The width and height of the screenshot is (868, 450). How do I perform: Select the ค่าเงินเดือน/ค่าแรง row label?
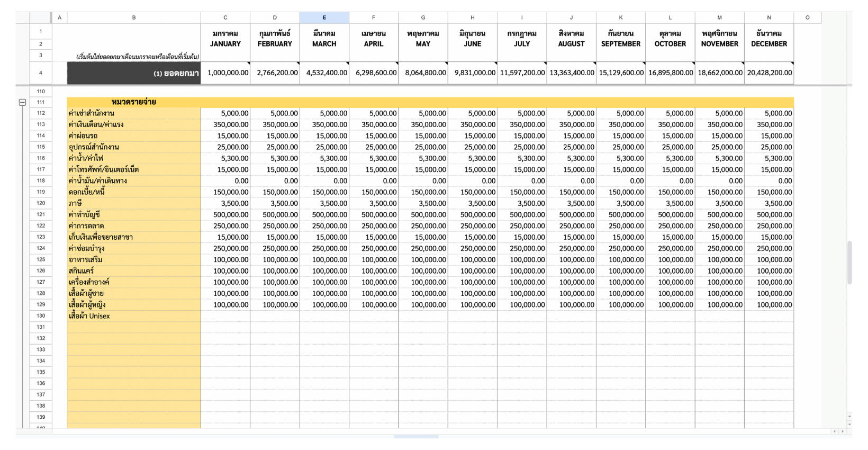pos(134,124)
